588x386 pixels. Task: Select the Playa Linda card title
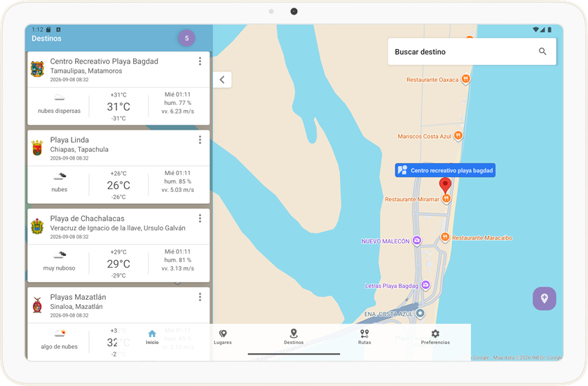tap(69, 140)
